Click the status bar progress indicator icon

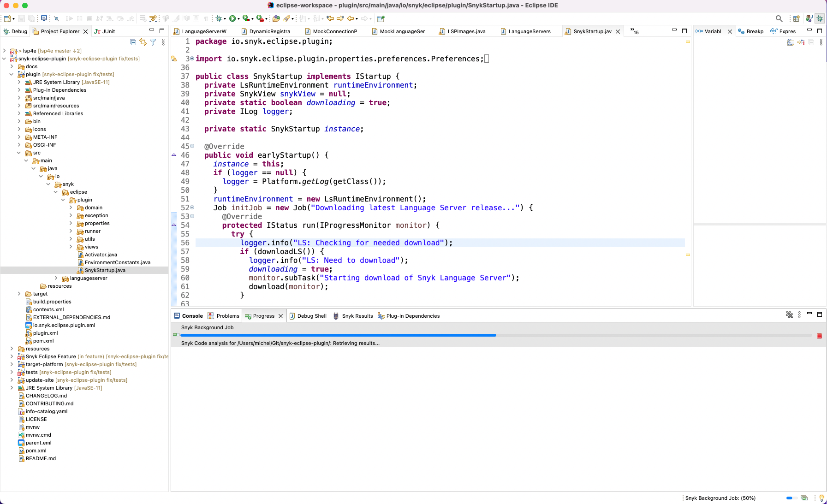(x=804, y=498)
